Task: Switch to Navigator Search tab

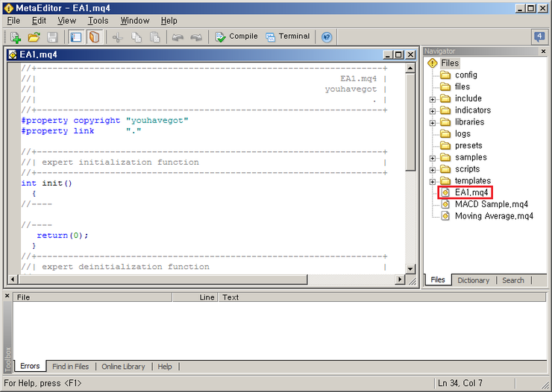Action: pos(513,280)
